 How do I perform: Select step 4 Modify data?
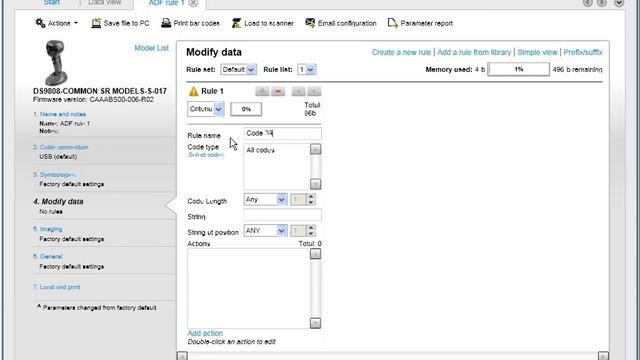tap(58, 202)
